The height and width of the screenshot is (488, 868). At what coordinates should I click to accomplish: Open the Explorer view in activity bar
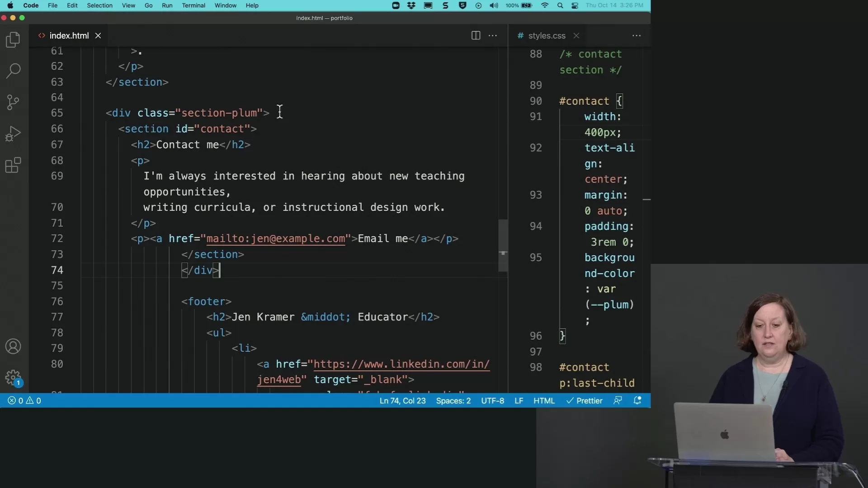[13, 40]
